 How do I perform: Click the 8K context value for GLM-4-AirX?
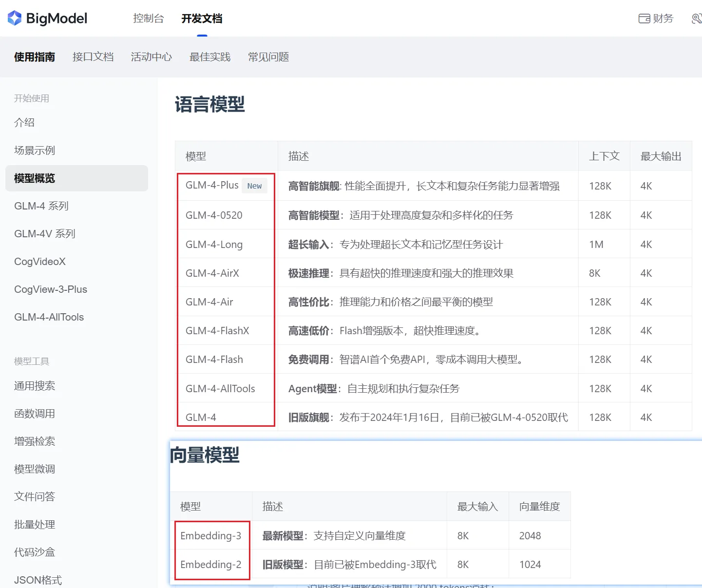click(x=595, y=273)
